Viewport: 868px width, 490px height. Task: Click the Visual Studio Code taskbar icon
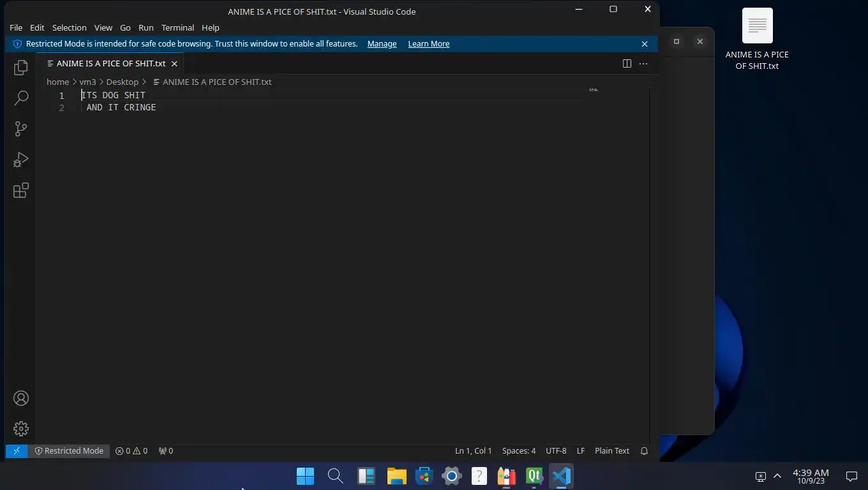[x=562, y=476]
